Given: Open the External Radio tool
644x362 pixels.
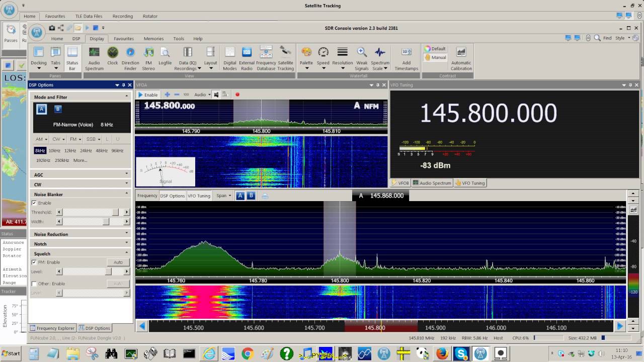Looking at the screenshot, I should tap(247, 58).
